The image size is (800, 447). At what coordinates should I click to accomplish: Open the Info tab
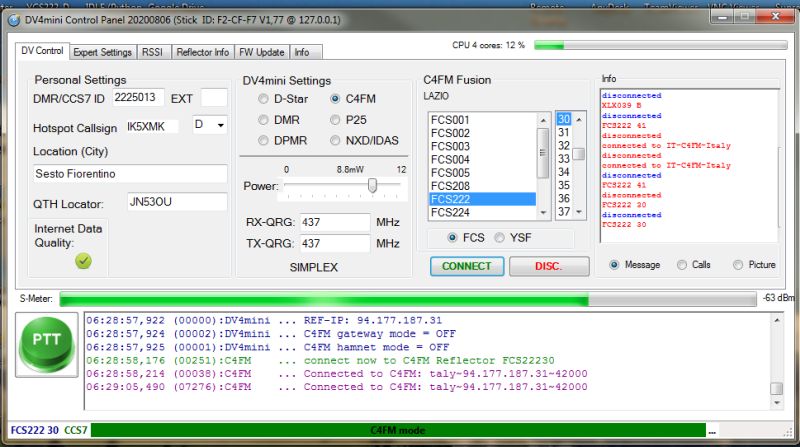pyautogui.click(x=306, y=52)
